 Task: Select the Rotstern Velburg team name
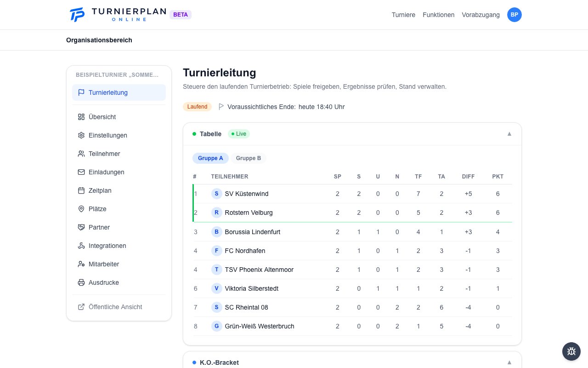point(249,213)
